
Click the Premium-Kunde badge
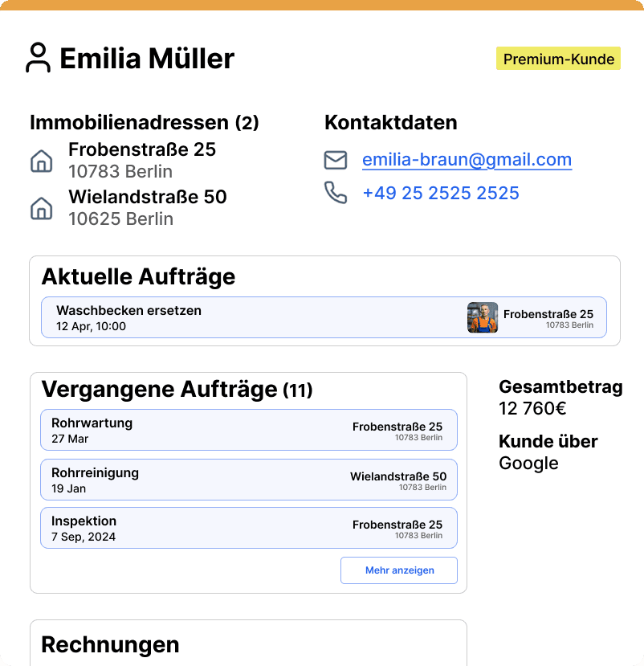coord(558,59)
